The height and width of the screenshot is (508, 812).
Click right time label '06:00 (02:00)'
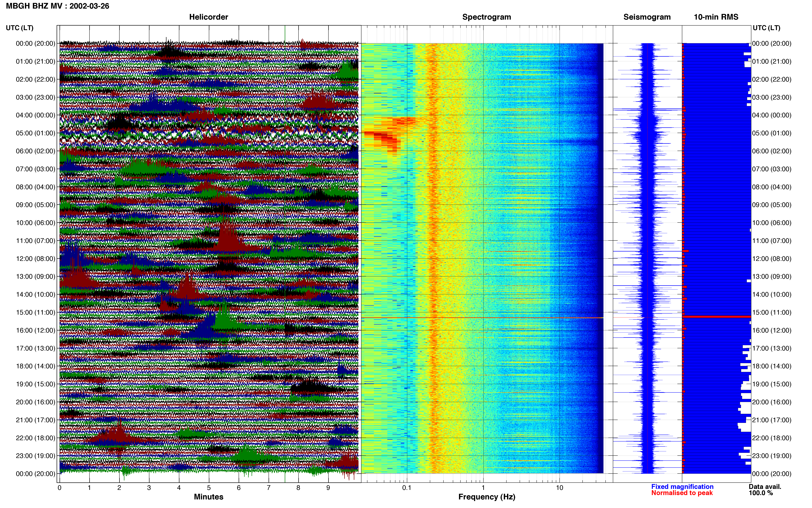pos(772,151)
